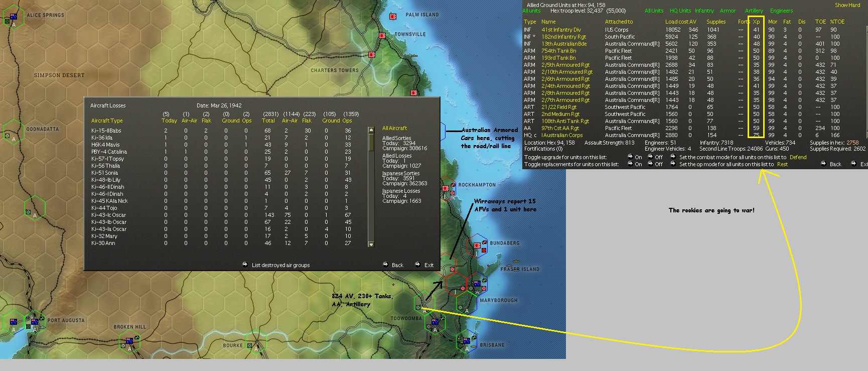Click the 21/22 Field Rgt unit name
Image resolution: width=868 pixels, height=371 pixels.
[x=559, y=107]
